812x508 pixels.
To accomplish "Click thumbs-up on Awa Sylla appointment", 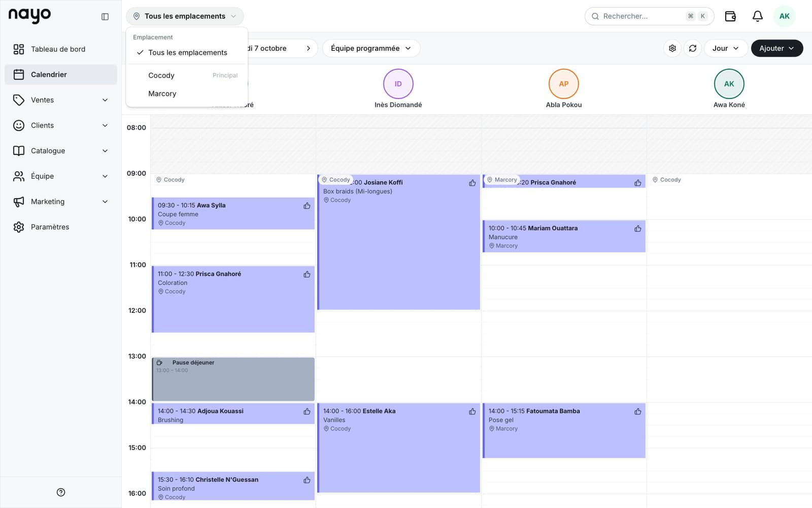I will click(x=307, y=206).
